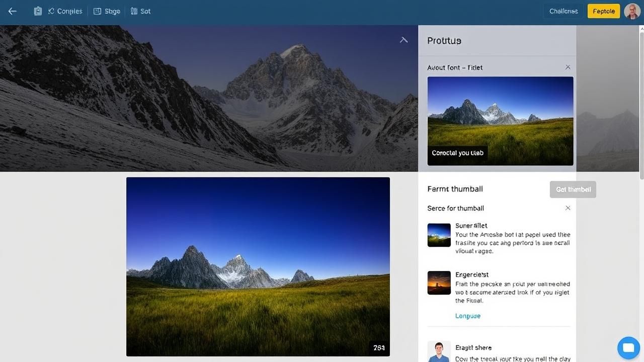Screen dimensions: 644x362
Task: Click the Eragtt shere person avatar
Action: pos(439,352)
